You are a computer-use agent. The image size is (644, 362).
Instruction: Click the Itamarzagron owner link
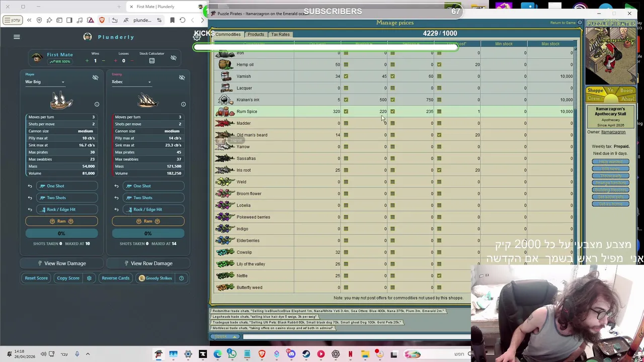613,132
